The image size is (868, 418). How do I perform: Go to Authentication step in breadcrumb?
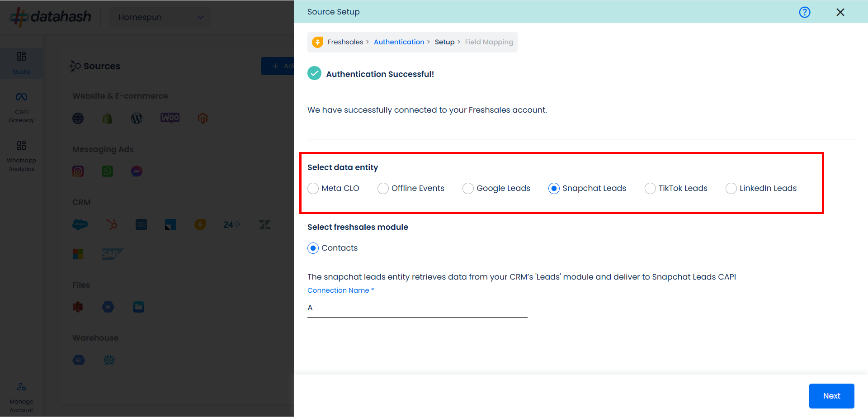399,42
